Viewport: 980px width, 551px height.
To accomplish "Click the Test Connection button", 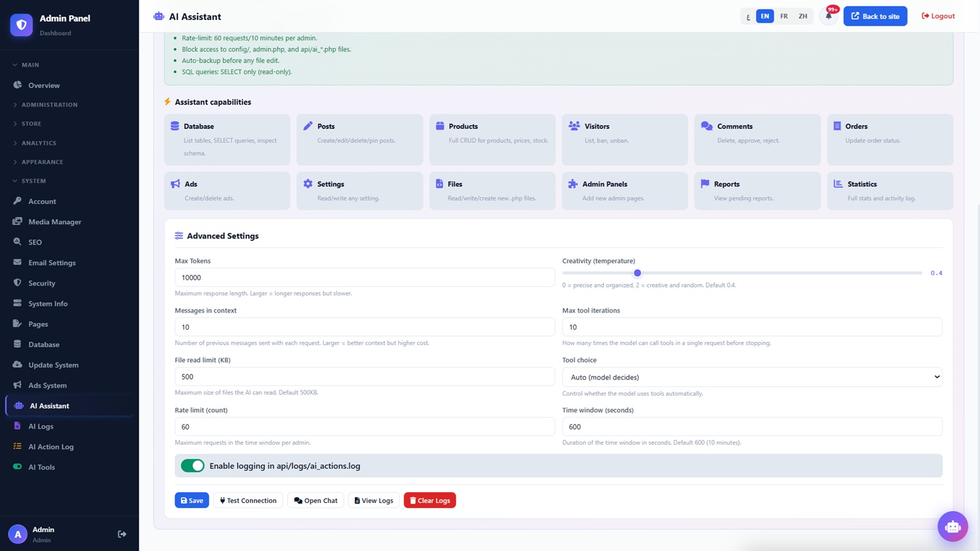I will (248, 500).
